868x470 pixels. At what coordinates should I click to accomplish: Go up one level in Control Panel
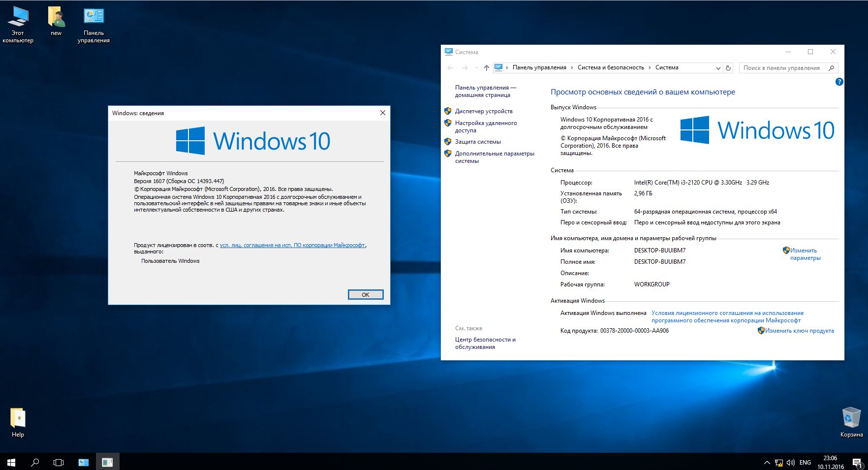tap(486, 68)
